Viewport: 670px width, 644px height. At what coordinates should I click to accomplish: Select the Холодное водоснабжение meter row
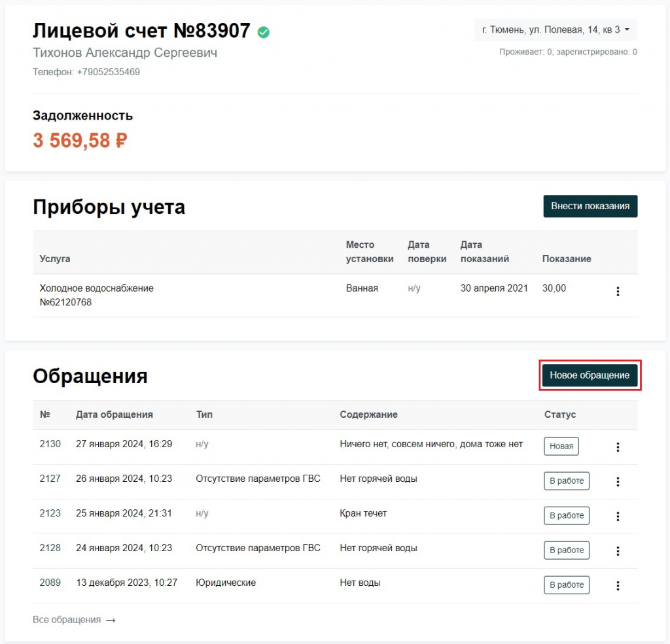click(335, 295)
